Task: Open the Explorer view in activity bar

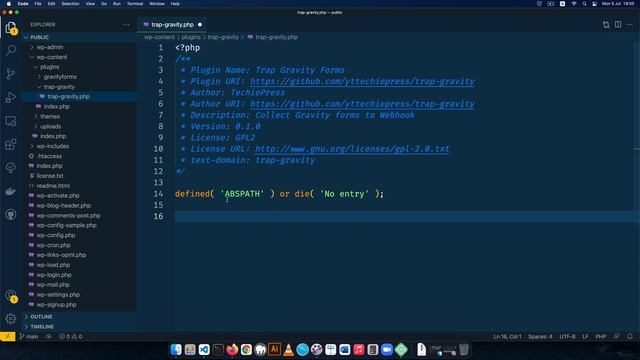Action: pos(11,28)
